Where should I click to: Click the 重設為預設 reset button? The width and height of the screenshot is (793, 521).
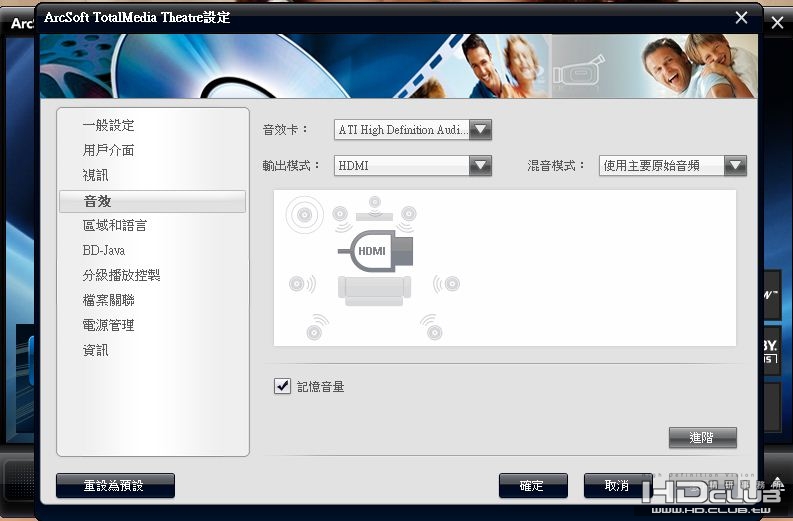[115, 486]
